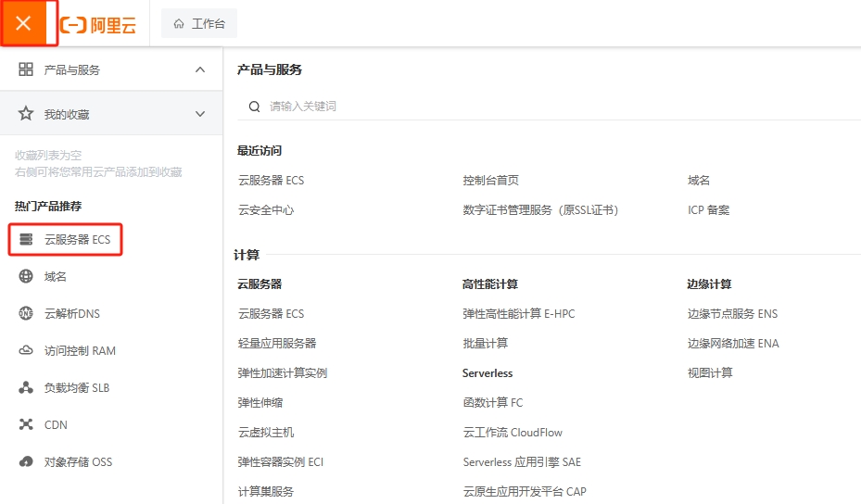861x504 pixels.
Task: Open 数字证书管理服务 (原SSL证书)
Action: point(541,209)
